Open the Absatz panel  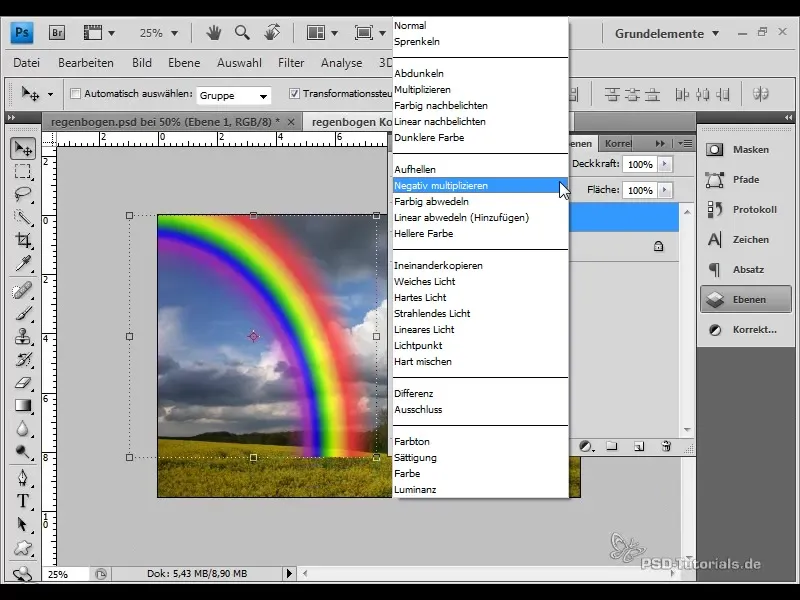[x=745, y=269]
